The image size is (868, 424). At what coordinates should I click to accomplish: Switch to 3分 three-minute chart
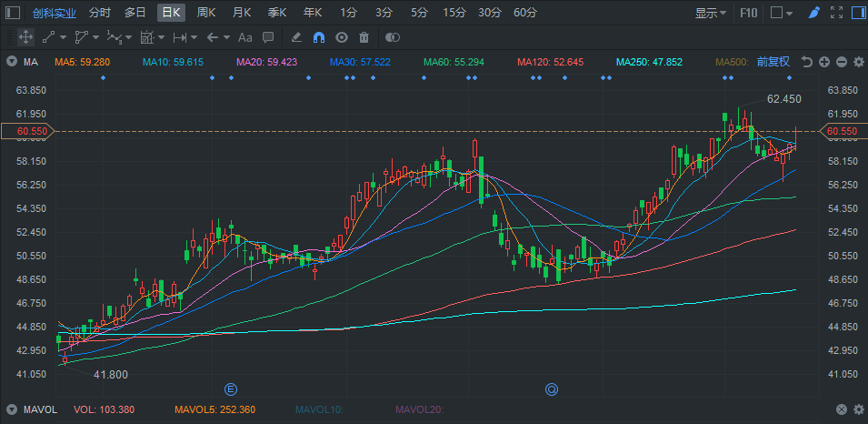coord(383,13)
